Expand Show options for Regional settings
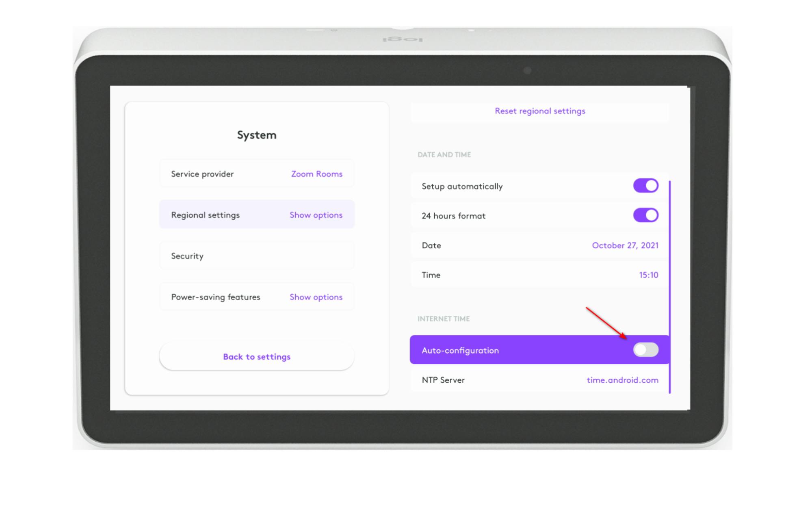812x516 pixels. [316, 215]
